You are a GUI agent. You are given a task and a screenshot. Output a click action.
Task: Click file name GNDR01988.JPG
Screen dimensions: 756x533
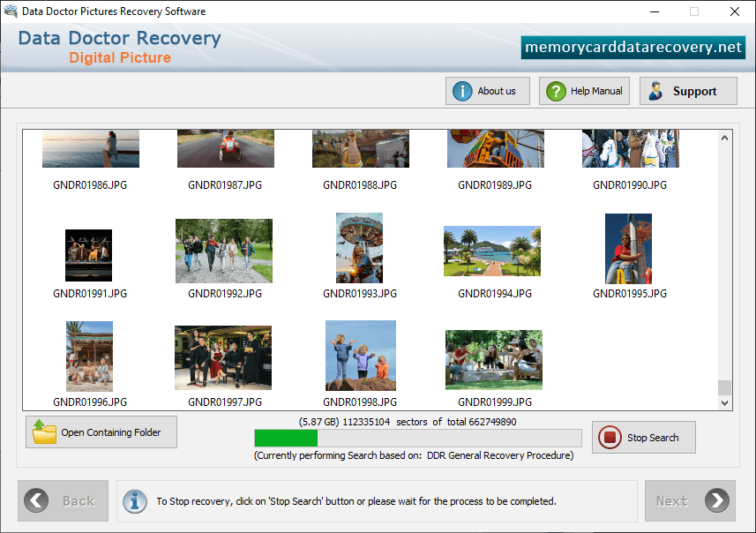[360, 185]
